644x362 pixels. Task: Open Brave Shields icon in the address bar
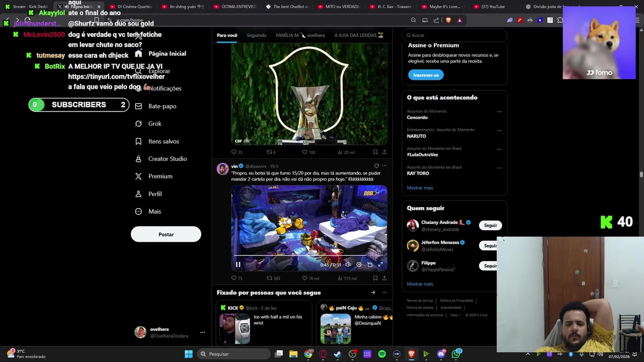(448, 20)
